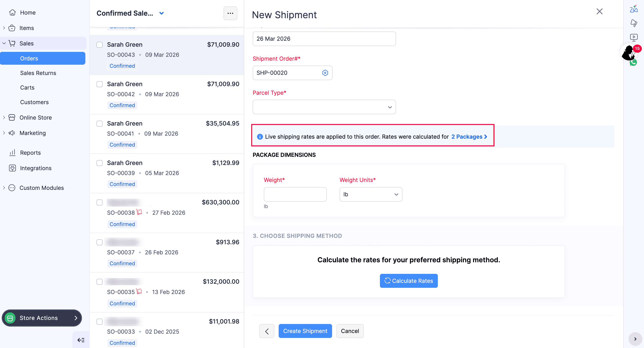This screenshot has height=348, width=644.
Task: Open the order totaling $132,000.00
Action: coord(167,292)
